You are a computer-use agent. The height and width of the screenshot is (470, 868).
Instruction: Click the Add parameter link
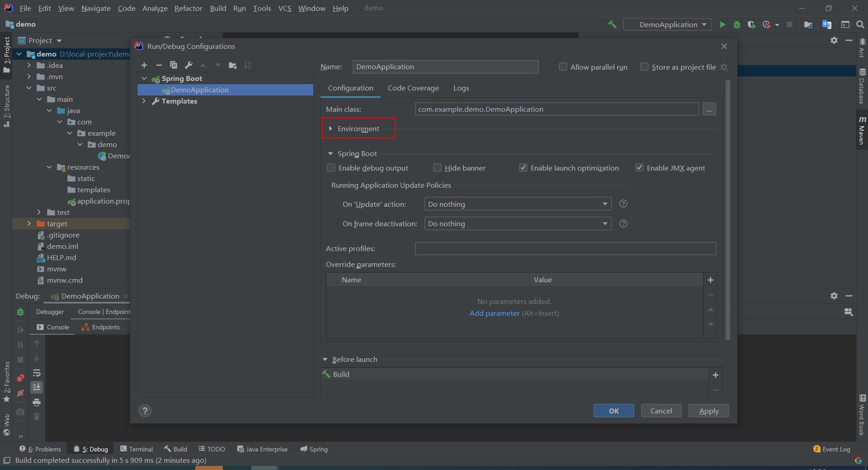coord(495,313)
